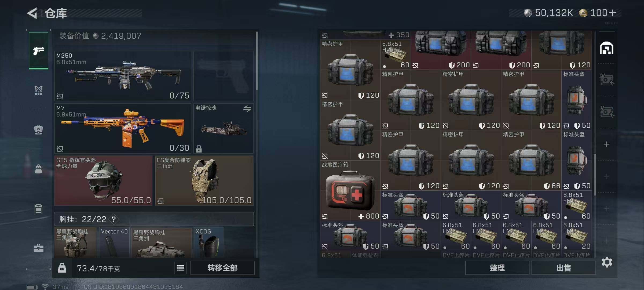Screen dimensions: 644x290
Task: Click the warehouse home icon on right sidebar
Action: click(x=607, y=48)
